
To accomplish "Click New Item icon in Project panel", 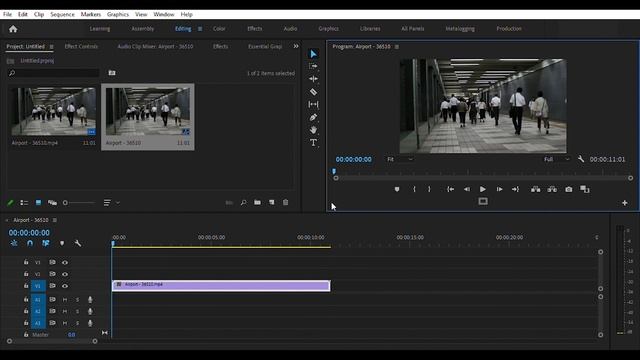I will coord(271,202).
